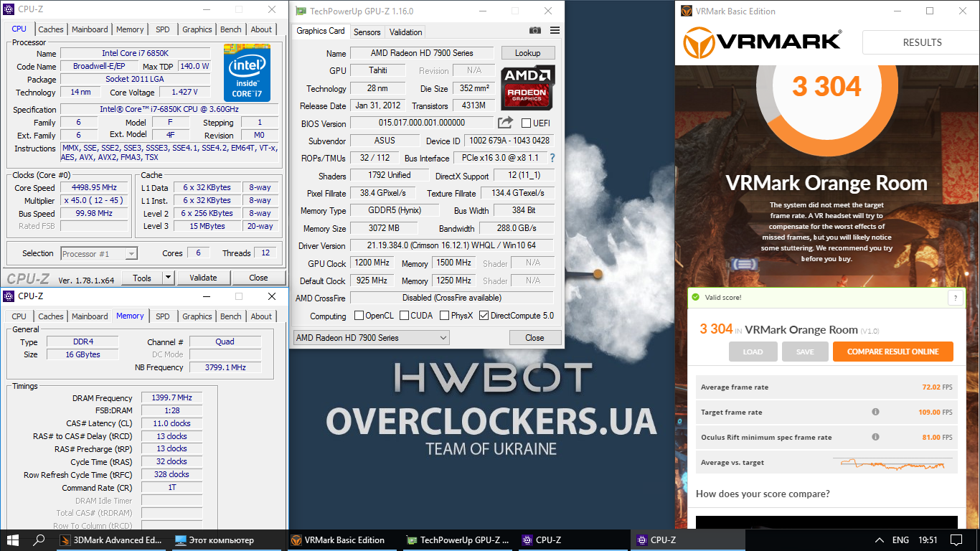Click the LOAD button in VRMark
This screenshot has width=980, height=551.
(753, 352)
